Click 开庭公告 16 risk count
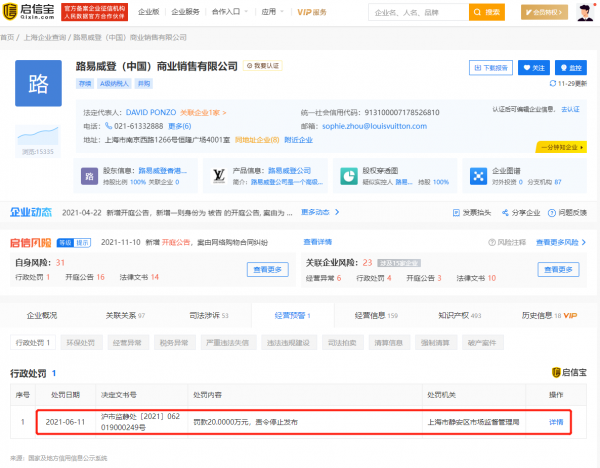The height and width of the screenshot is (468, 600). click(85, 277)
